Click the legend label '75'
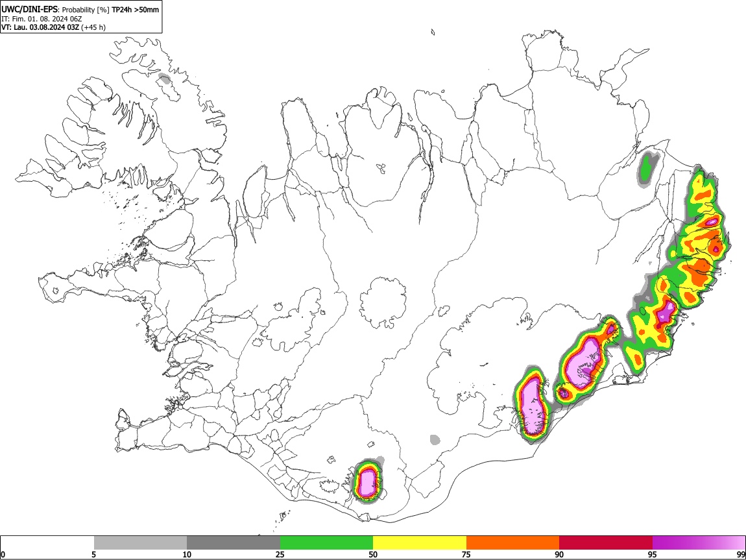Viewport: 746px width, 560px height. coord(466,555)
